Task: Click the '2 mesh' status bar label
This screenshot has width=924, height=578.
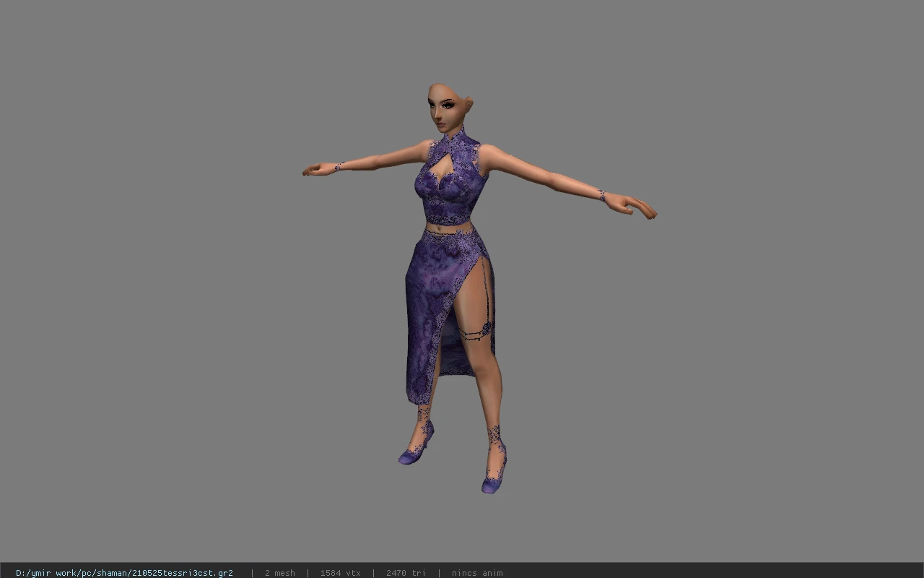Action: [x=279, y=572]
